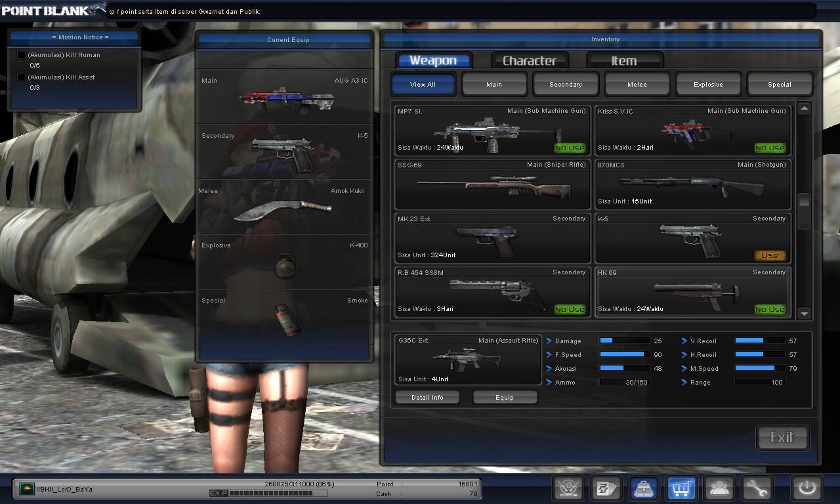Viewport: 840px width, 504px height.
Task: Click Sisa Unit 324Unit text
Action: (427, 255)
